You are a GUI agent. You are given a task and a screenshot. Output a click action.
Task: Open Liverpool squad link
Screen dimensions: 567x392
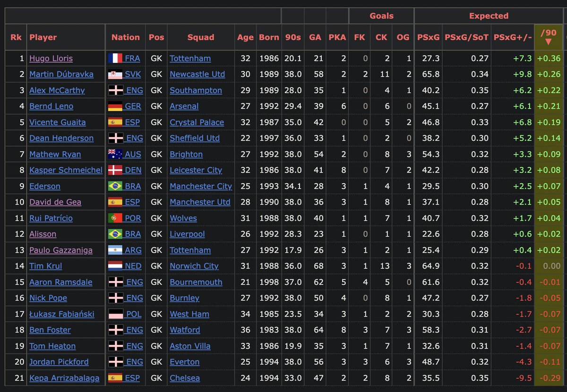(188, 234)
